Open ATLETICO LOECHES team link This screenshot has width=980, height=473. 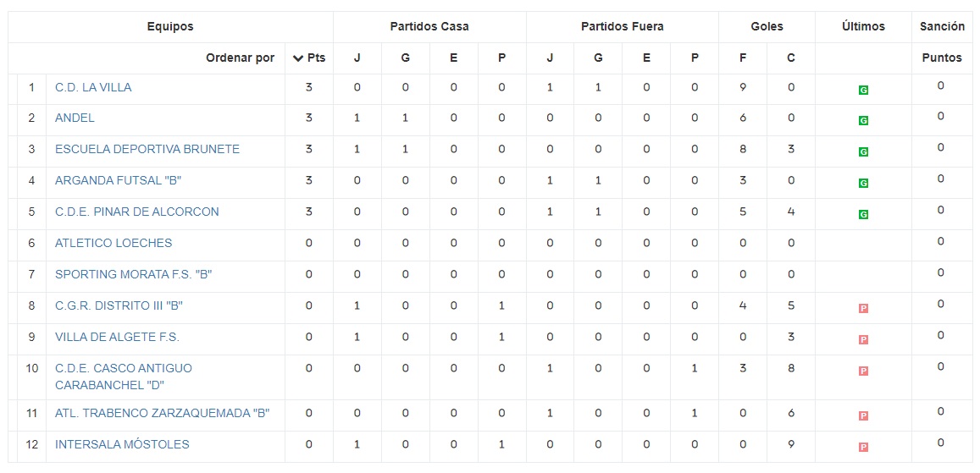114,243
